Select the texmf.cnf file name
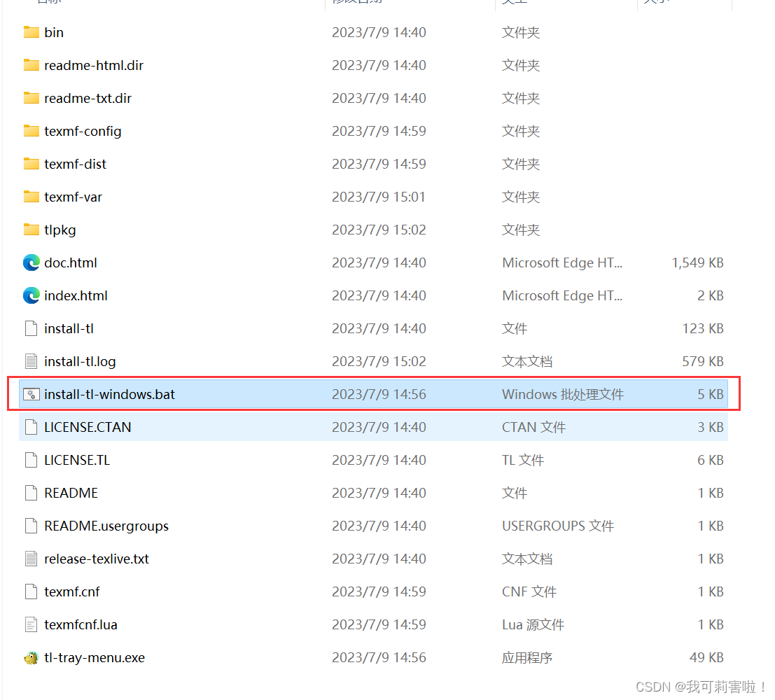775x700 pixels. pyautogui.click(x=71, y=591)
